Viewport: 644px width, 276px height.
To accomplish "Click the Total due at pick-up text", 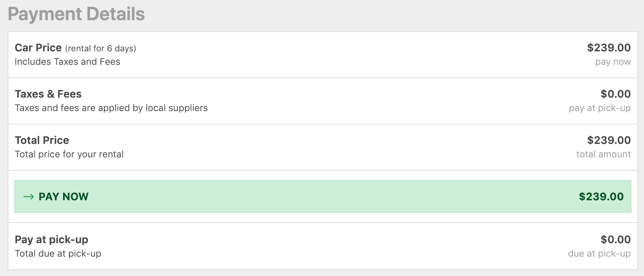I will coord(58,254).
